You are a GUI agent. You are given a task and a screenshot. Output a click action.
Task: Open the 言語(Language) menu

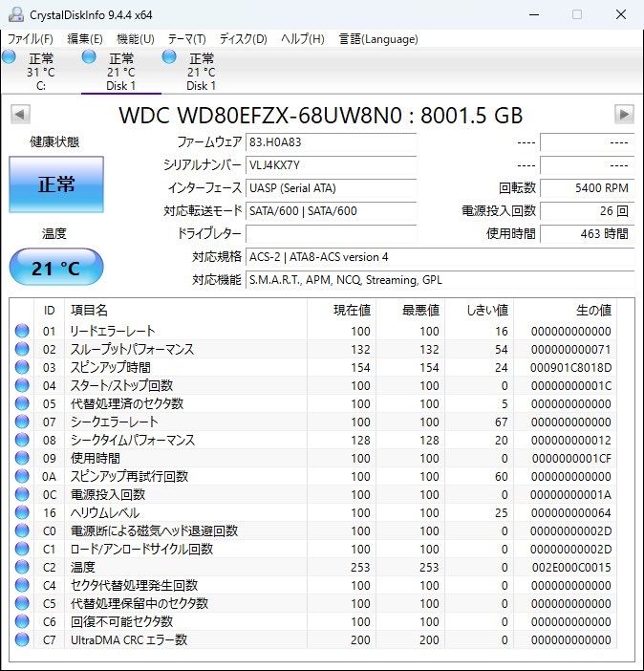click(x=378, y=39)
